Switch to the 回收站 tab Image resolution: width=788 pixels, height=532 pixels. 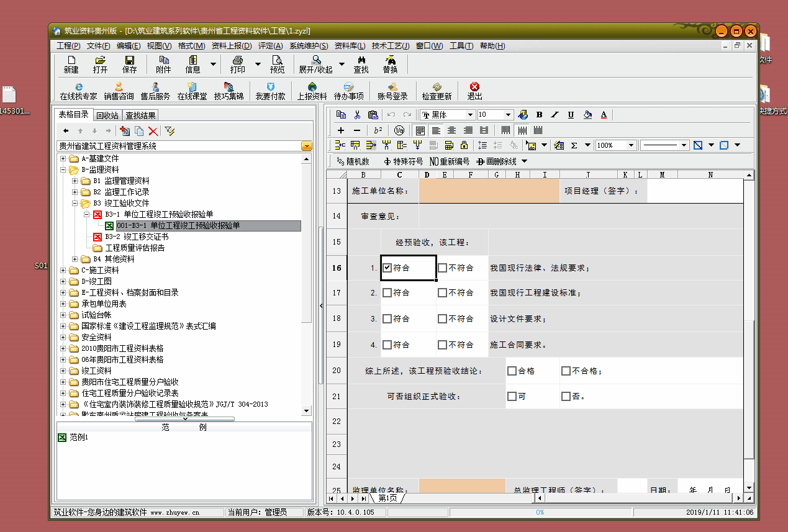tap(107, 115)
